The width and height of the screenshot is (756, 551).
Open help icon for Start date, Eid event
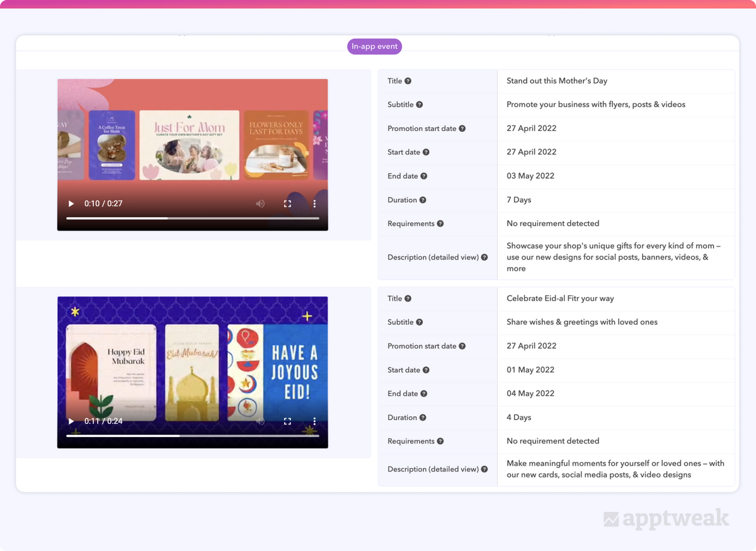tap(426, 370)
